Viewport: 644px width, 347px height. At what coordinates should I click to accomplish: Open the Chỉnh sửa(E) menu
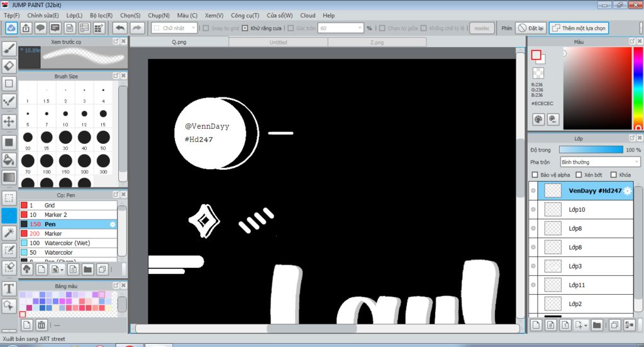[43, 15]
